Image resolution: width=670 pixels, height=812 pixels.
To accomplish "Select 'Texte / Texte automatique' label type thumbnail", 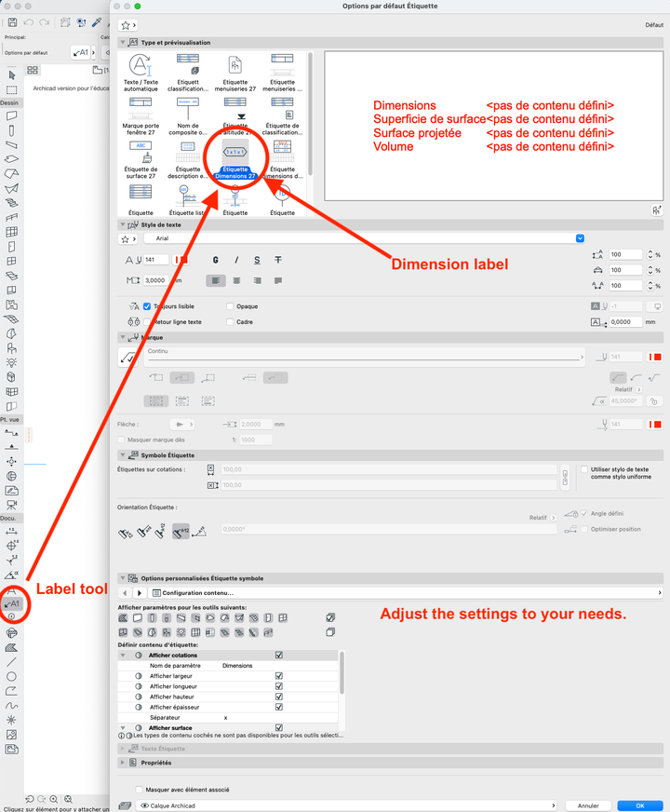I will tap(141, 73).
